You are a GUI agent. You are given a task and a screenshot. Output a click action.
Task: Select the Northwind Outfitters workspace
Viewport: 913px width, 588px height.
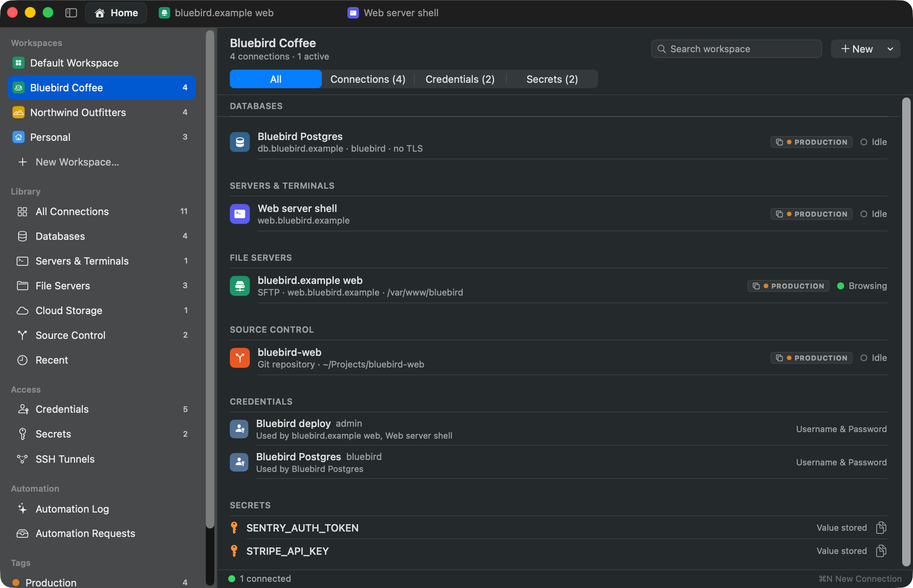[x=101, y=112]
